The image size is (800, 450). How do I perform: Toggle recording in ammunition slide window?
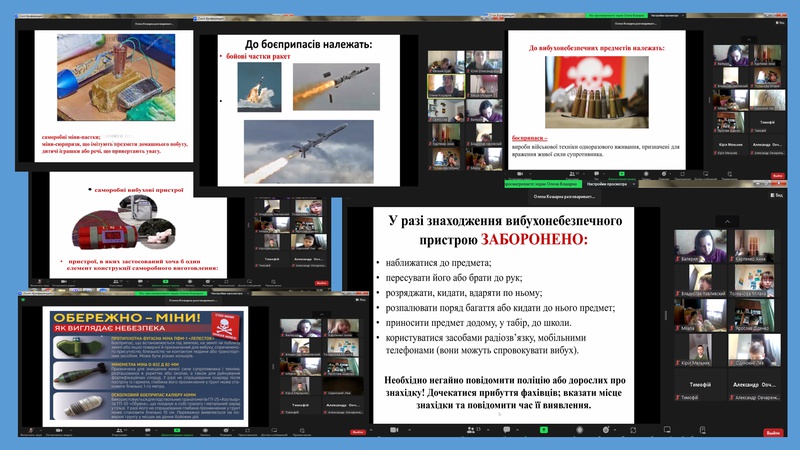(x=646, y=173)
